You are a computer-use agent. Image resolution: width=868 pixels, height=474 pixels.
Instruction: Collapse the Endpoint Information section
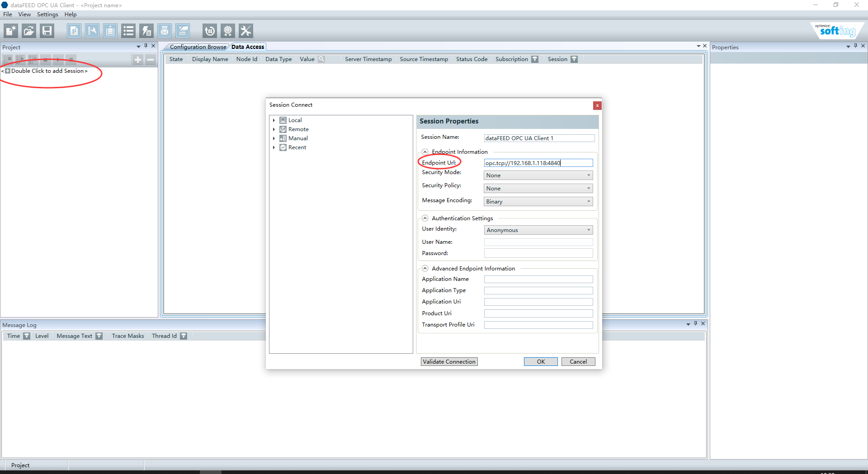point(425,152)
